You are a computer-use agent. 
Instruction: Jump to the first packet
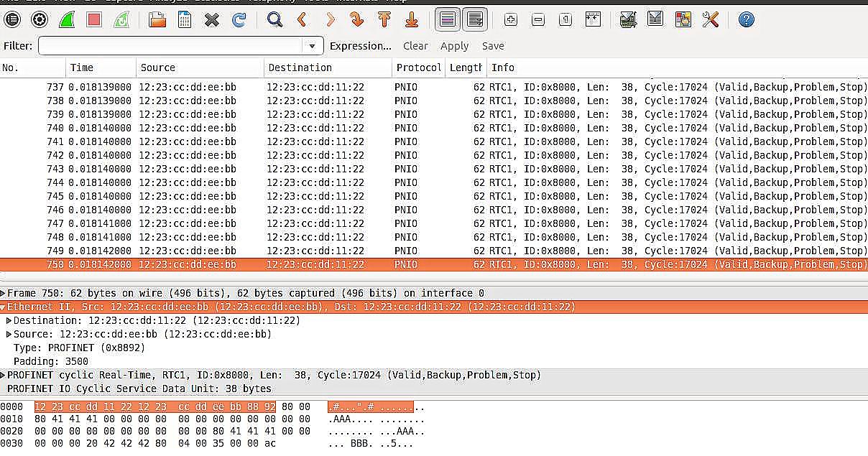click(x=384, y=19)
